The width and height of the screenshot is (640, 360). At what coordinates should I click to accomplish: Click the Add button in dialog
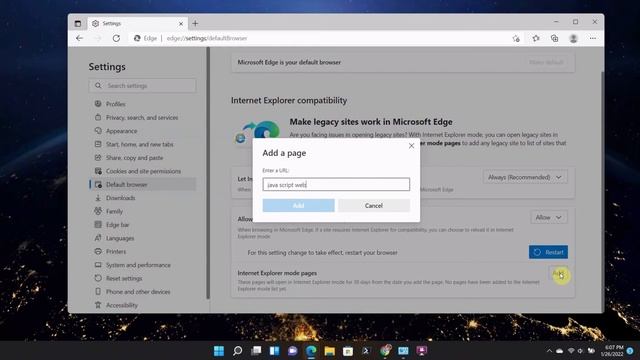[x=298, y=205]
